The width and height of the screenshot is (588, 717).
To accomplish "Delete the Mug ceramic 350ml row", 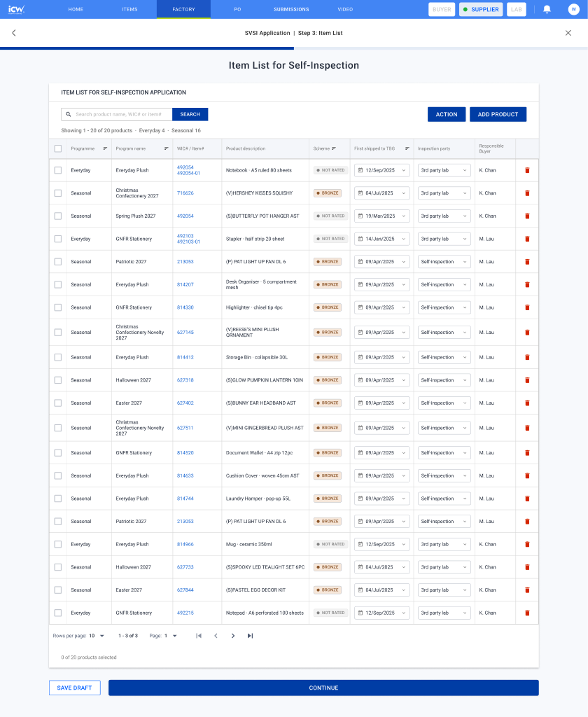I will tap(527, 544).
